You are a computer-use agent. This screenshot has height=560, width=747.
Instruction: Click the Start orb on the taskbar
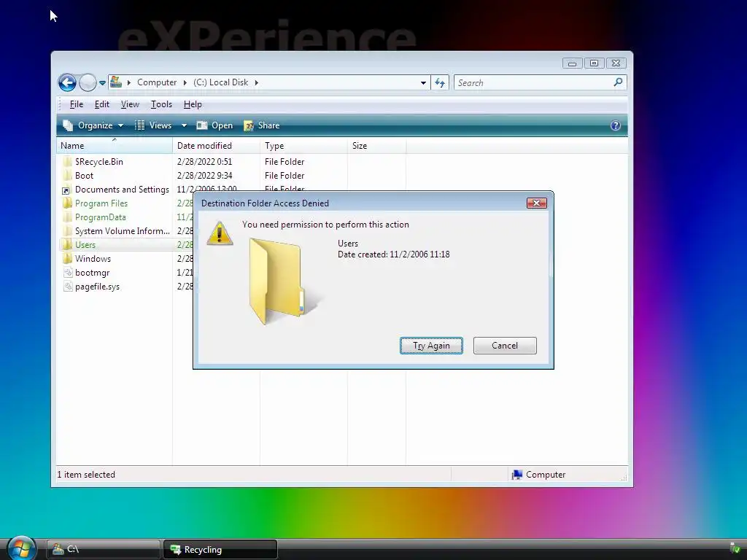click(x=20, y=548)
